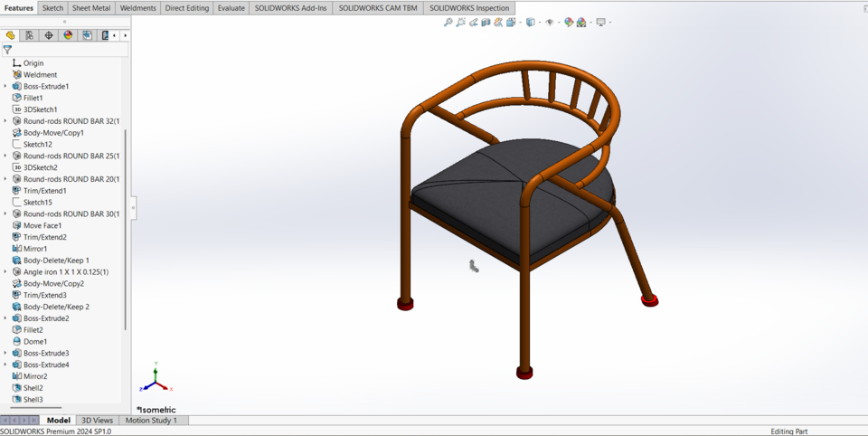Expand the Boss-Extrude3 feature

click(5, 353)
